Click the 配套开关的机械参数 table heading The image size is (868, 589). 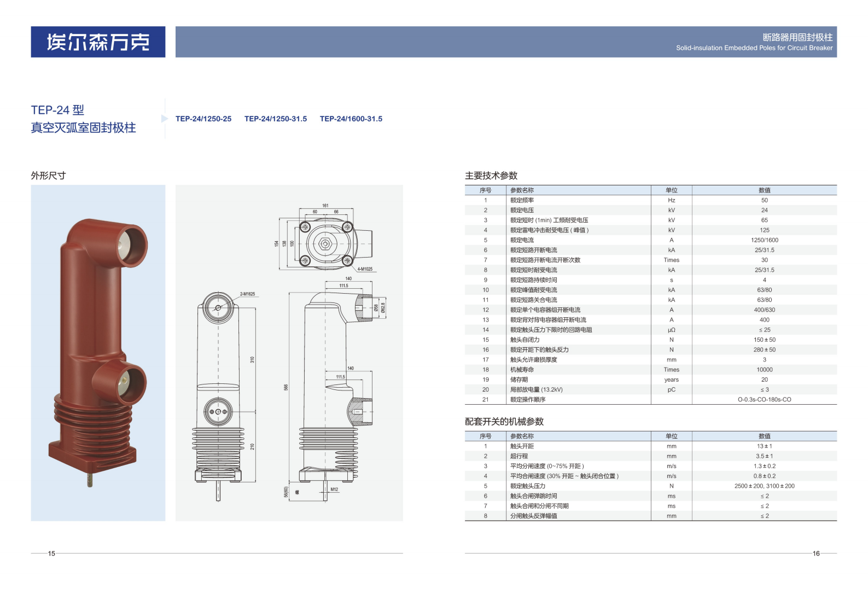tap(504, 422)
